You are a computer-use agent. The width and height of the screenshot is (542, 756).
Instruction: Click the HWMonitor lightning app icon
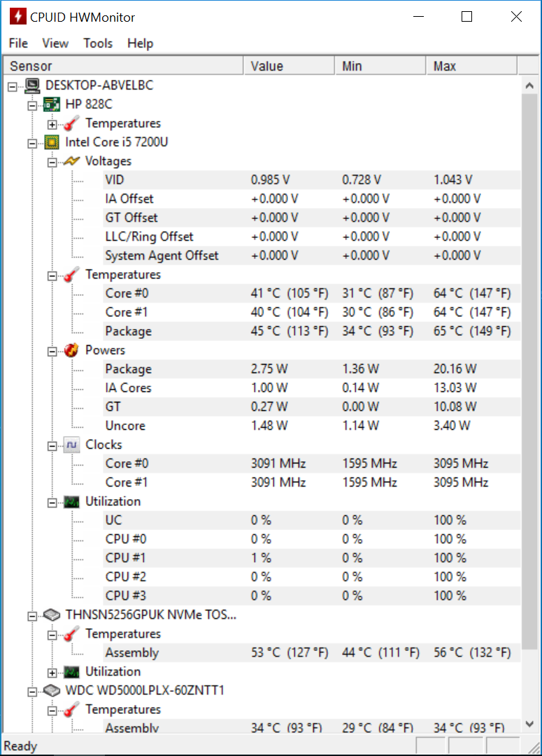click(x=17, y=16)
